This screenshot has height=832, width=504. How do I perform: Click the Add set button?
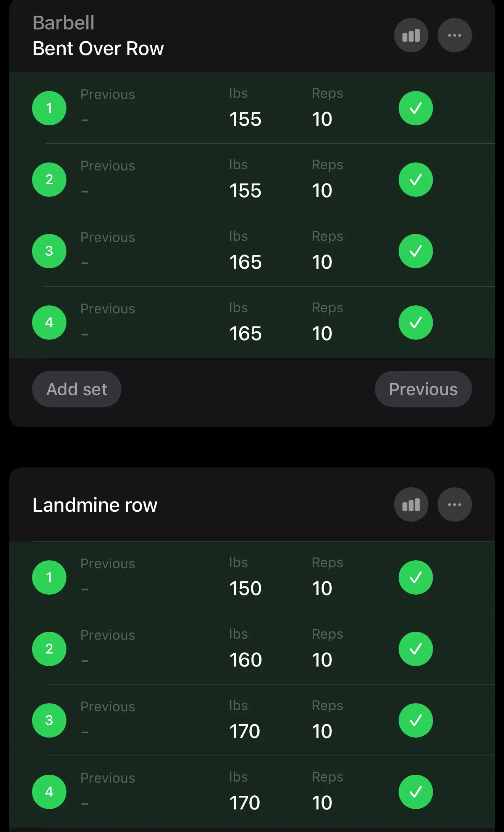pyautogui.click(x=77, y=389)
